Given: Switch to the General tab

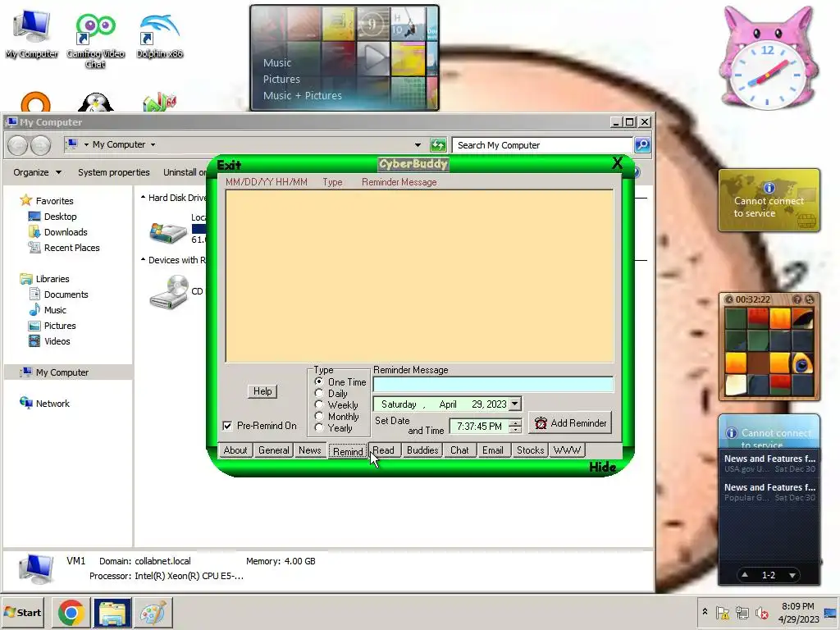Looking at the screenshot, I should coord(273,450).
